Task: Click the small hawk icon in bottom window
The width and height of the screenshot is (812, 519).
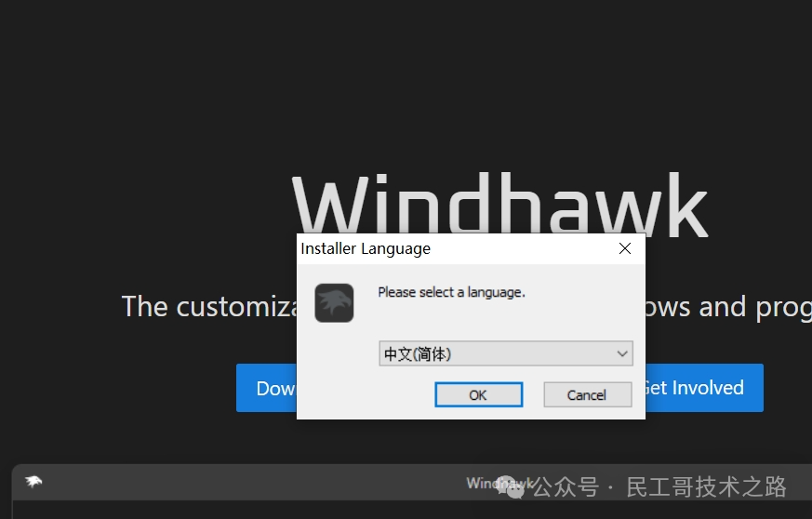Action: (33, 482)
